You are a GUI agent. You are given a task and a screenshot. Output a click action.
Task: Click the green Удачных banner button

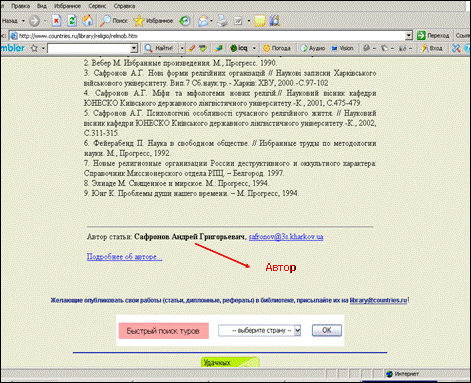click(230, 362)
